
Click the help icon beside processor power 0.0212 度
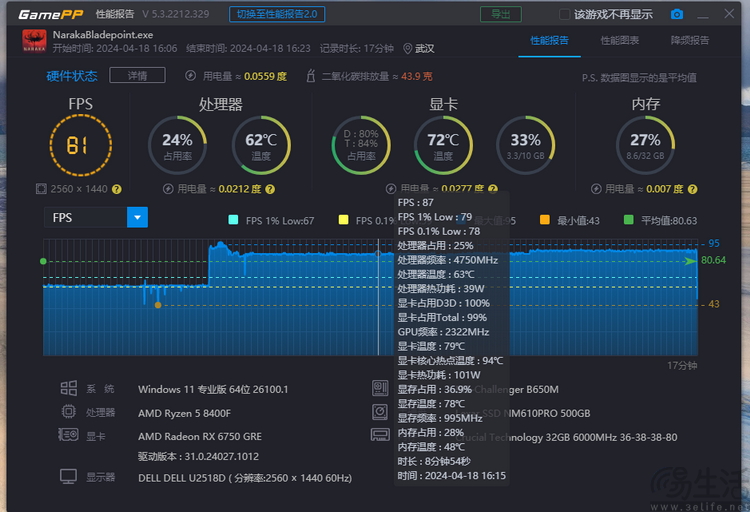[270, 189]
